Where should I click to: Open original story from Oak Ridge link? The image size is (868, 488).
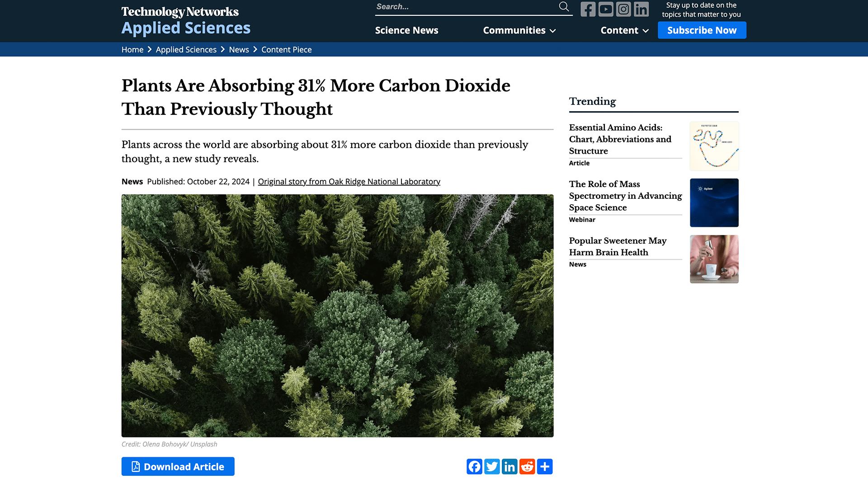pyautogui.click(x=349, y=182)
